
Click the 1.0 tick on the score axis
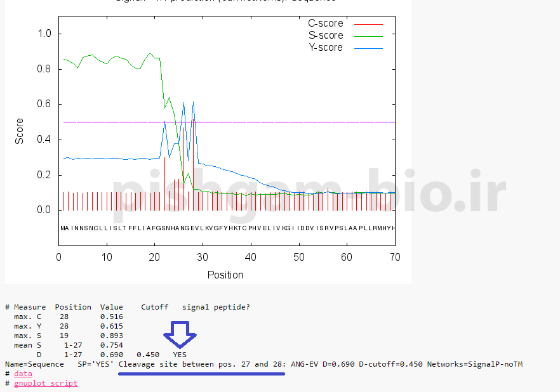coord(45,34)
